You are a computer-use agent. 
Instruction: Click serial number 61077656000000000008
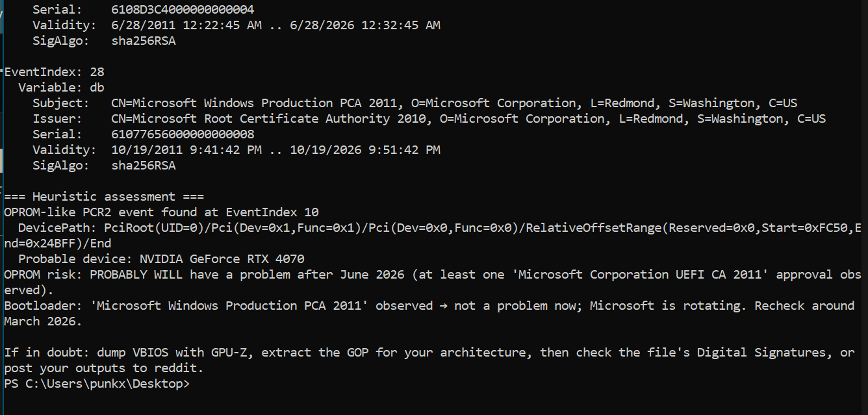click(x=183, y=134)
